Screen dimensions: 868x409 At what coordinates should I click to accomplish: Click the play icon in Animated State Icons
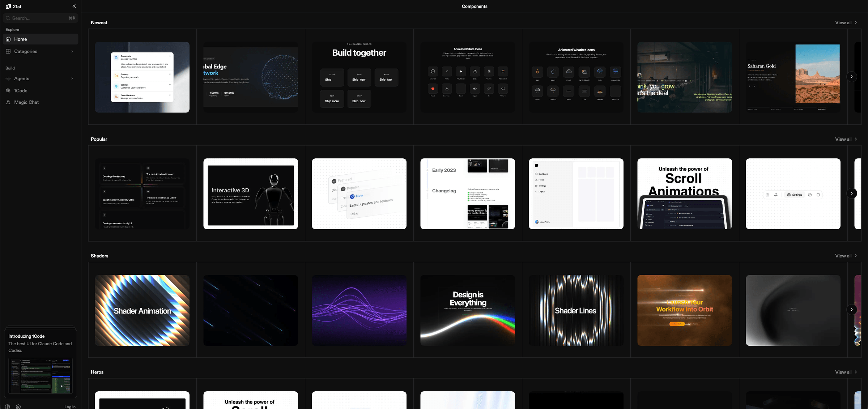461,72
